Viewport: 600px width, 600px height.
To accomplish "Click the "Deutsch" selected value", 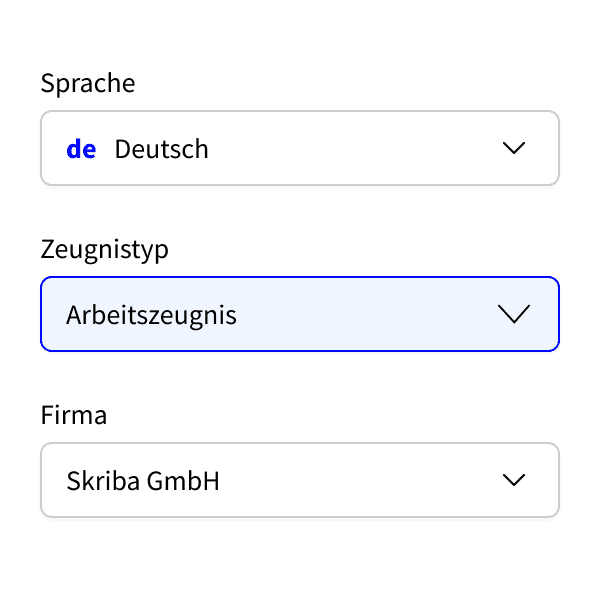I will coord(162,149).
